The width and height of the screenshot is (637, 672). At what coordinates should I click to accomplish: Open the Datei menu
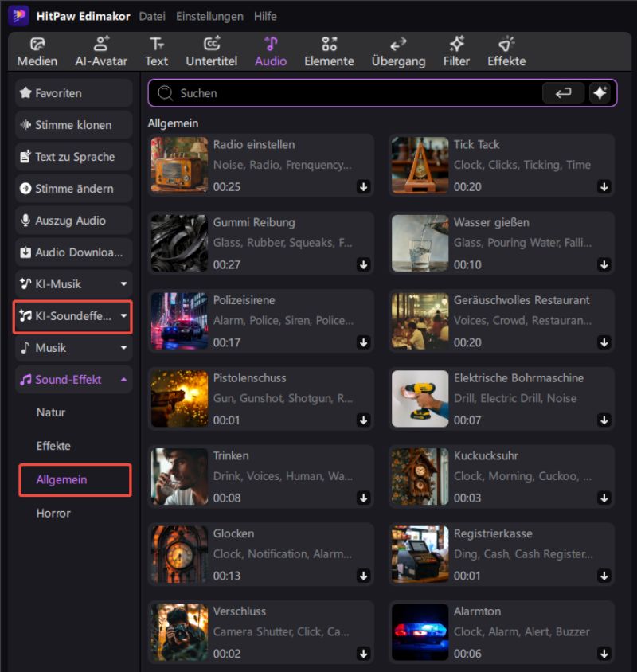click(x=151, y=16)
